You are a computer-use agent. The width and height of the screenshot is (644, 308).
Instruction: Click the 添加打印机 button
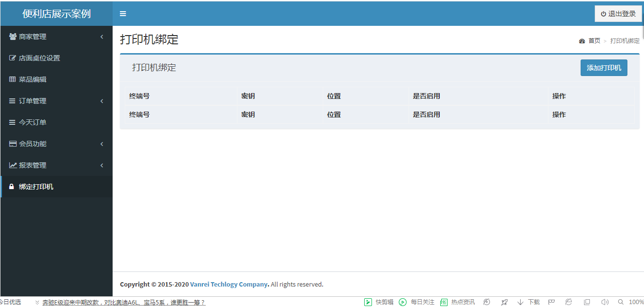(604, 68)
